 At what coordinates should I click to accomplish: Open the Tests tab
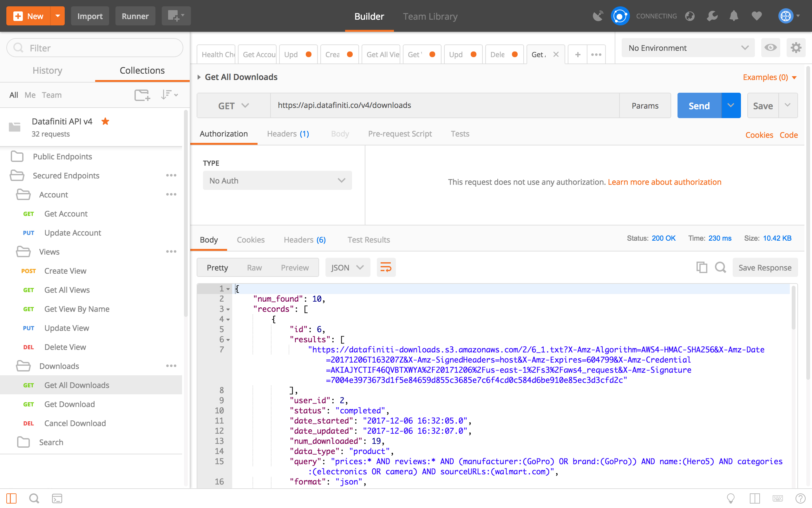pyautogui.click(x=460, y=134)
